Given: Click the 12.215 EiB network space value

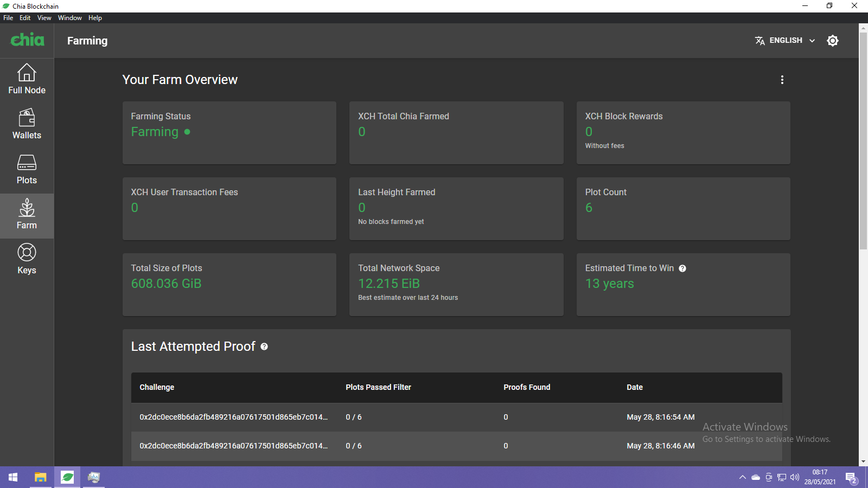Looking at the screenshot, I should (389, 284).
